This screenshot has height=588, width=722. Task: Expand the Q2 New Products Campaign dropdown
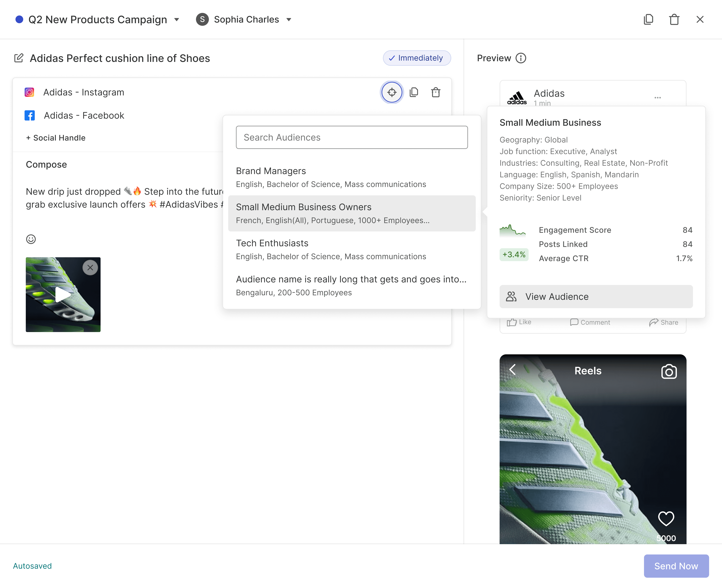(x=176, y=20)
